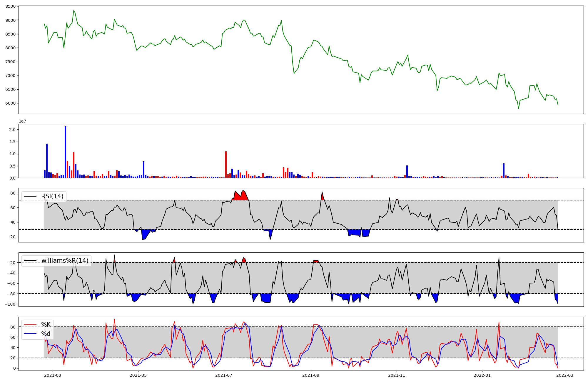Click the 2021-11 x-axis date label
This screenshot has width=588, height=382.
397,375
